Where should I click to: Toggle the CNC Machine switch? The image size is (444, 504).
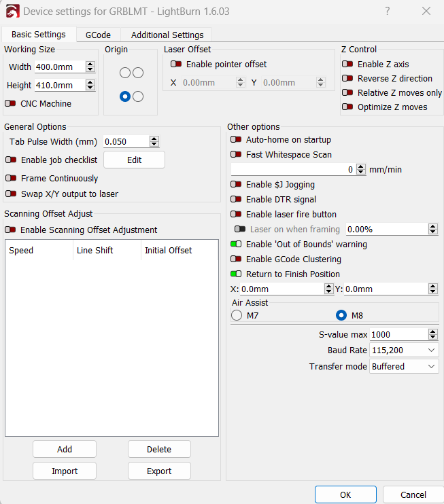point(10,103)
